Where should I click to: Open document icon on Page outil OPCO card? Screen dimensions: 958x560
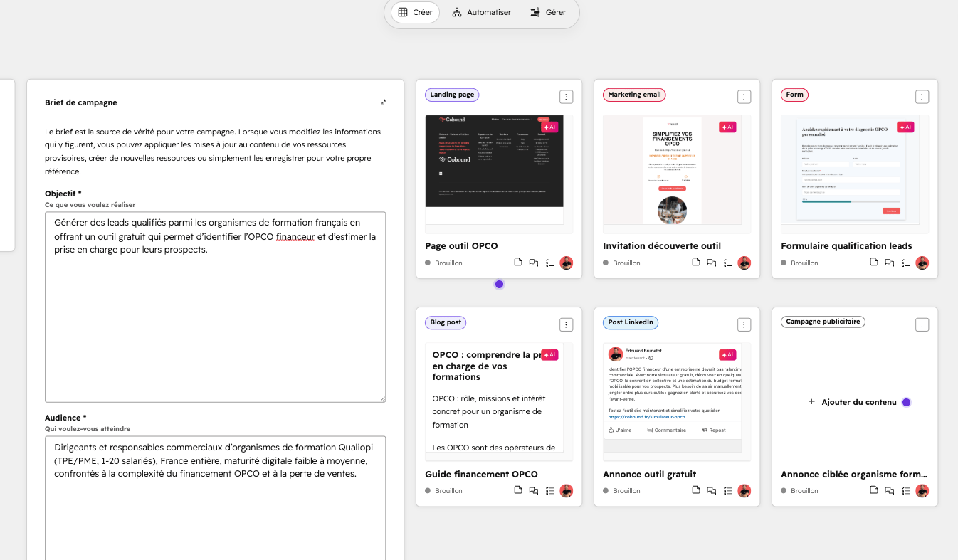pos(518,263)
